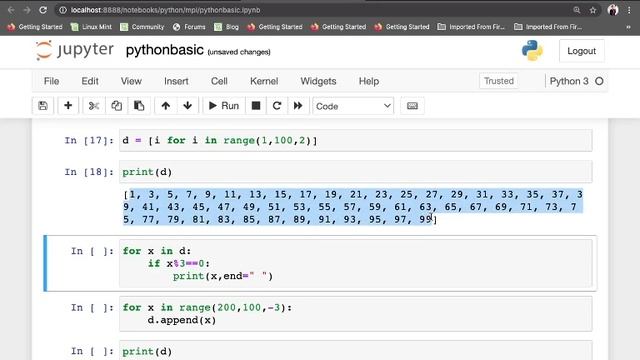The height and width of the screenshot is (360, 640).
Task: Click the Trusted notebook indicator
Action: [499, 81]
